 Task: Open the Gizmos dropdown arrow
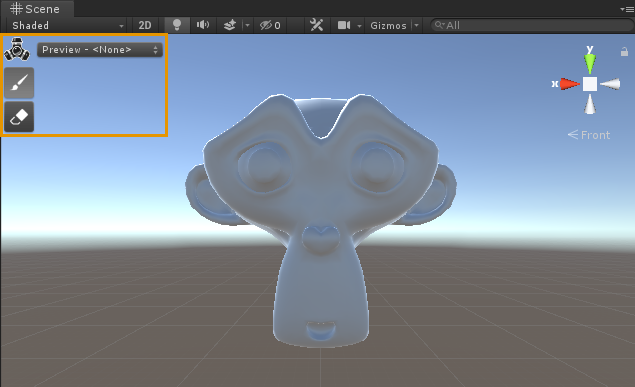(x=416, y=25)
